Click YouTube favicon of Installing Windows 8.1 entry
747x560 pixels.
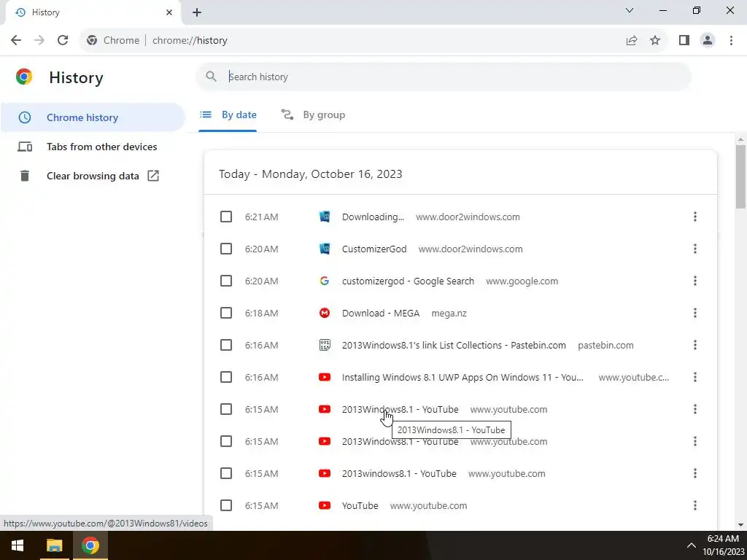pos(325,377)
